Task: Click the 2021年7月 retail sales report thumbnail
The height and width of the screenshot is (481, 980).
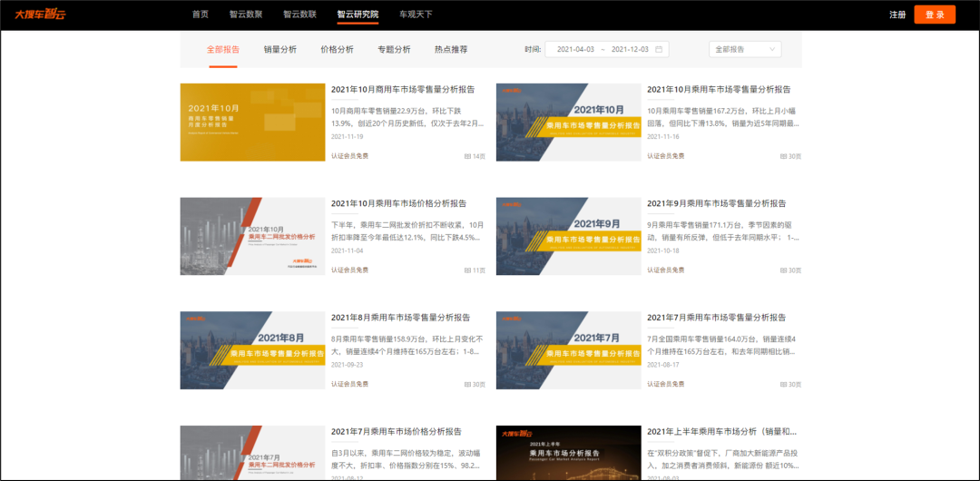Action: pos(568,350)
